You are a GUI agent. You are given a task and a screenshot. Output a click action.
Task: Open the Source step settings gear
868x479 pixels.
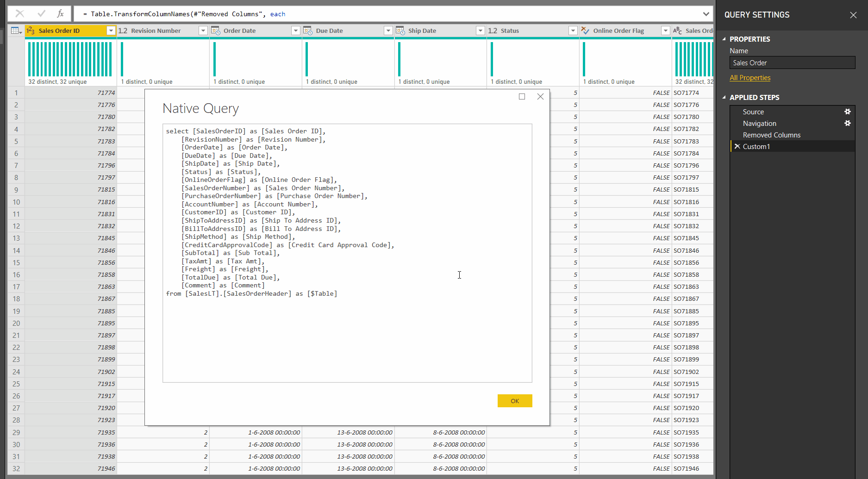[x=848, y=112]
